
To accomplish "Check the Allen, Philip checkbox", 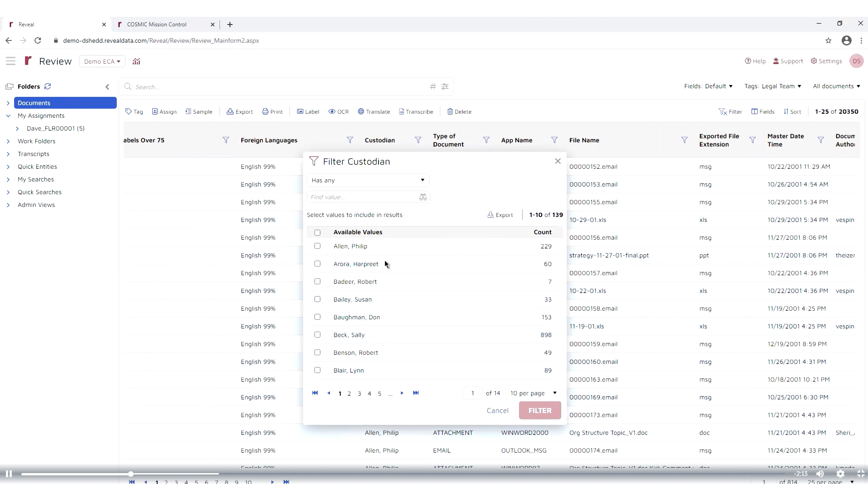I will pos(318,246).
